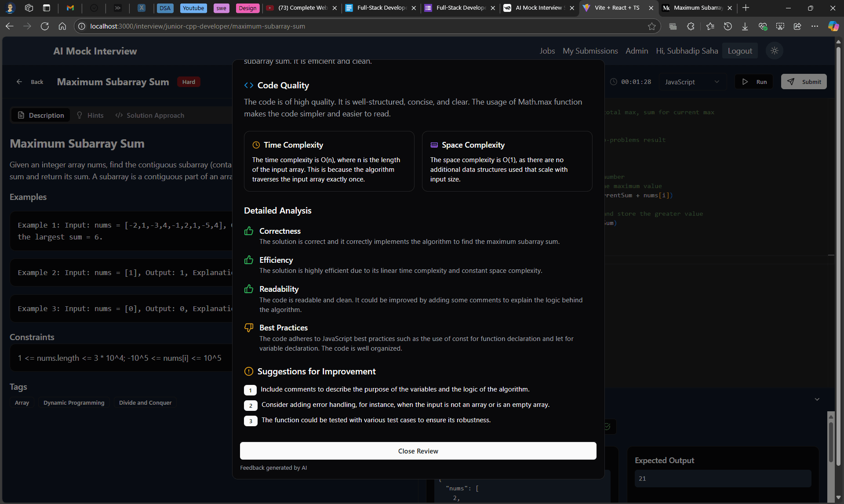The width and height of the screenshot is (844, 504).
Task: Collapse the test panel chevron
Action: 817,399
